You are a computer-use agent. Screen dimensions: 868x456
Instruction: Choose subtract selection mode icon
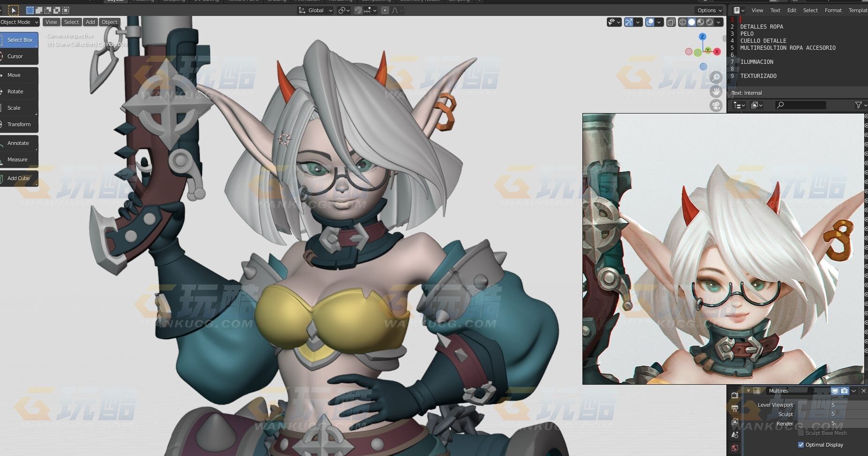pos(48,10)
